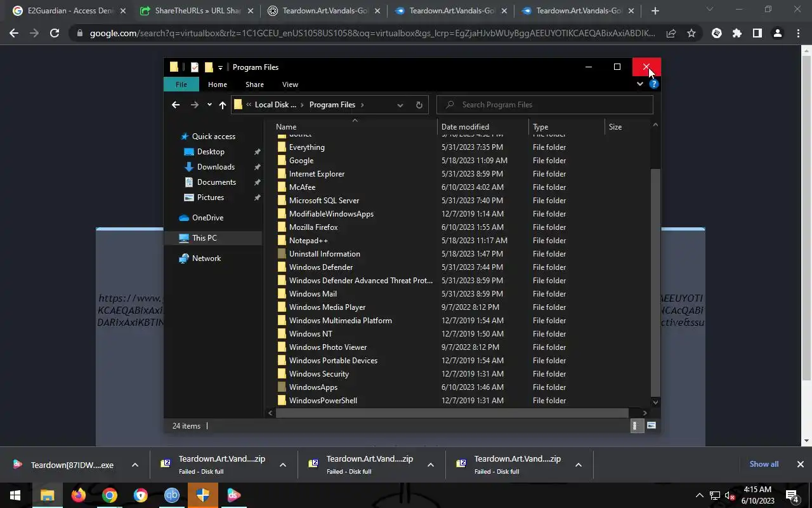This screenshot has height=508, width=812.
Task: Click Show all downloads link
Action: pos(764,464)
